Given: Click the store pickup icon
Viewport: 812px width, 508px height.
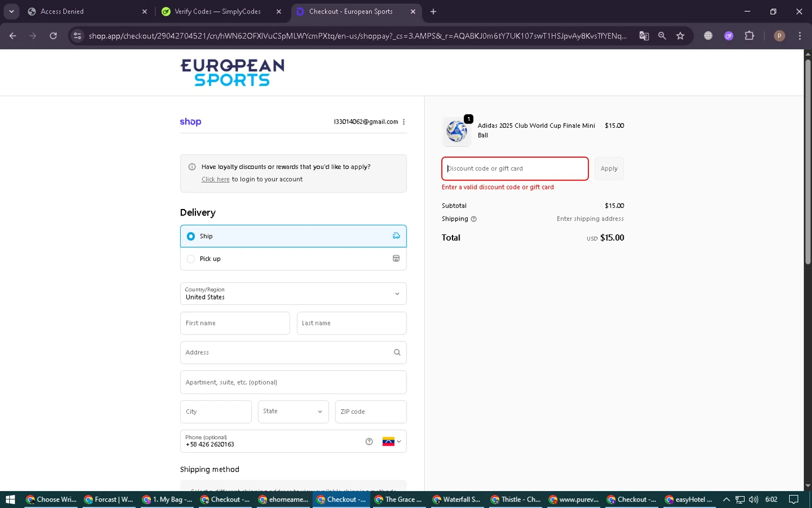Looking at the screenshot, I should 396,259.
